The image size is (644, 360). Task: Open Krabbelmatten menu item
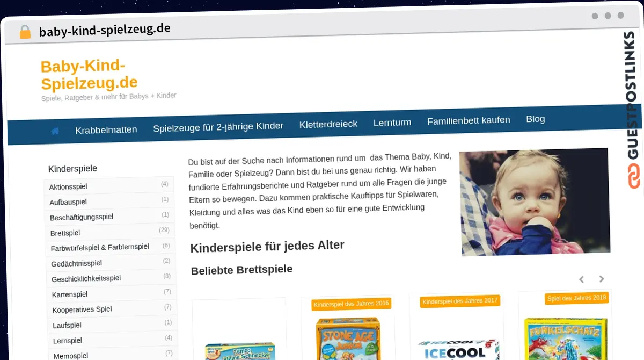click(x=106, y=129)
